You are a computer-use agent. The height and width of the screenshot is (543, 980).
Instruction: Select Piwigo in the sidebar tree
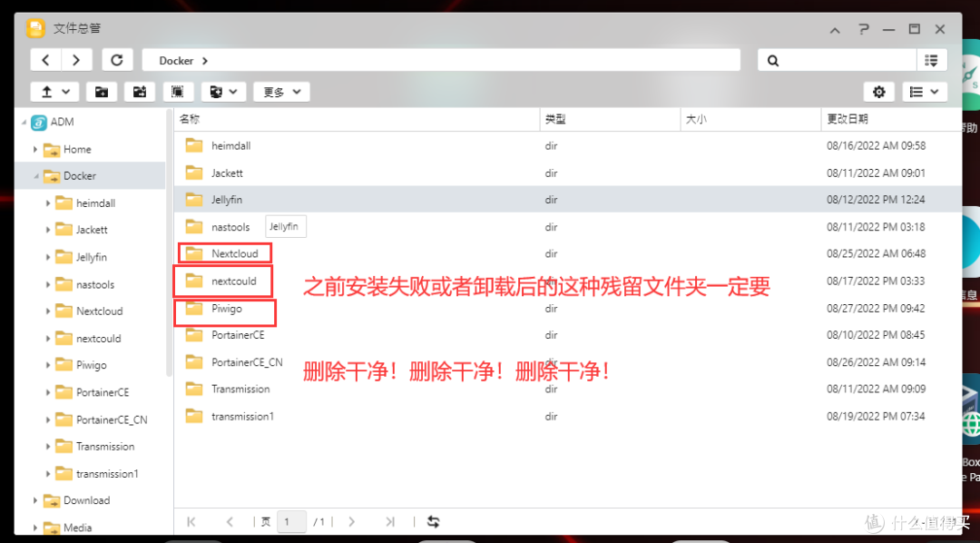[x=91, y=365]
